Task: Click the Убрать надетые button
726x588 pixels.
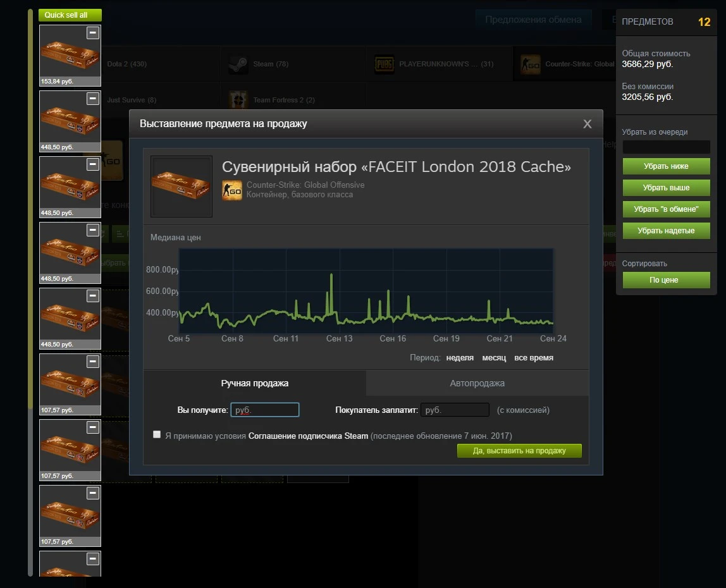Action: 667,231
